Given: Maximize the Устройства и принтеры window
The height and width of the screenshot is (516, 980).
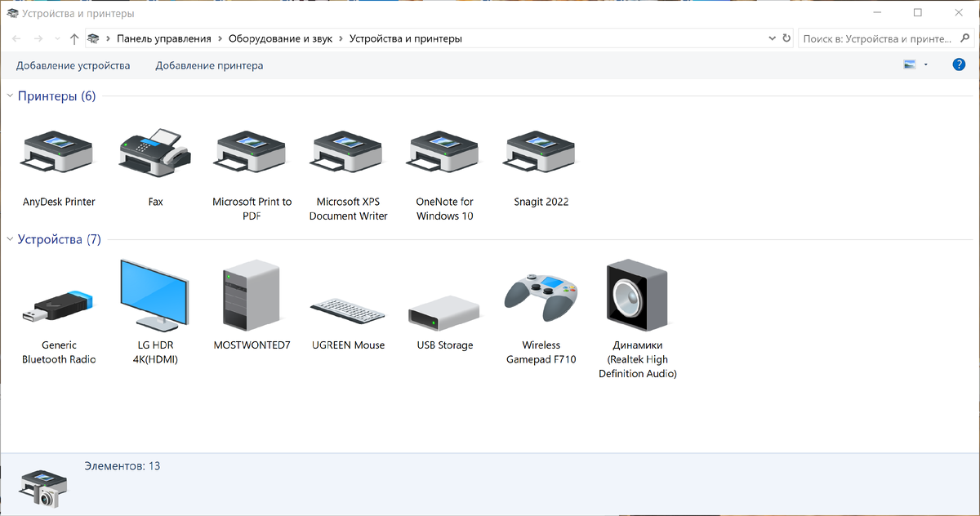Looking at the screenshot, I should (x=918, y=13).
